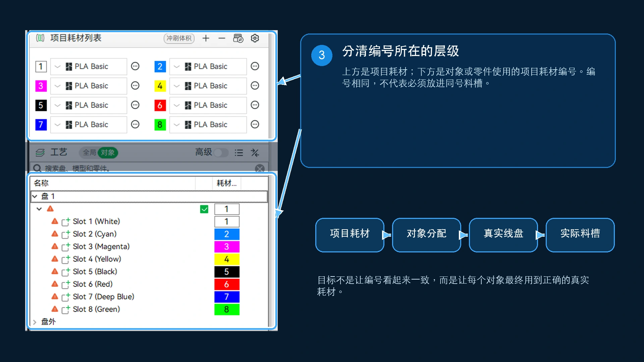
Task: Select the 对象 tab in process panel
Action: coord(108,153)
